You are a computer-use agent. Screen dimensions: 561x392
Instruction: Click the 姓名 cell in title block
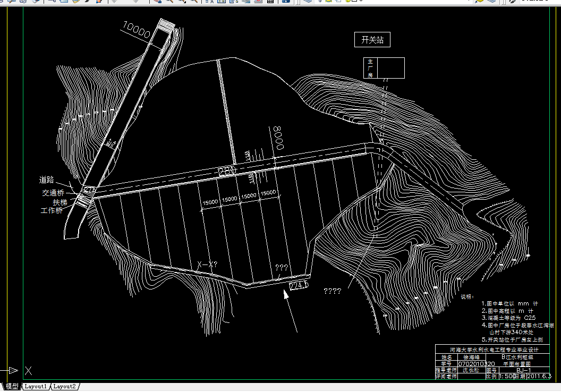(446, 357)
